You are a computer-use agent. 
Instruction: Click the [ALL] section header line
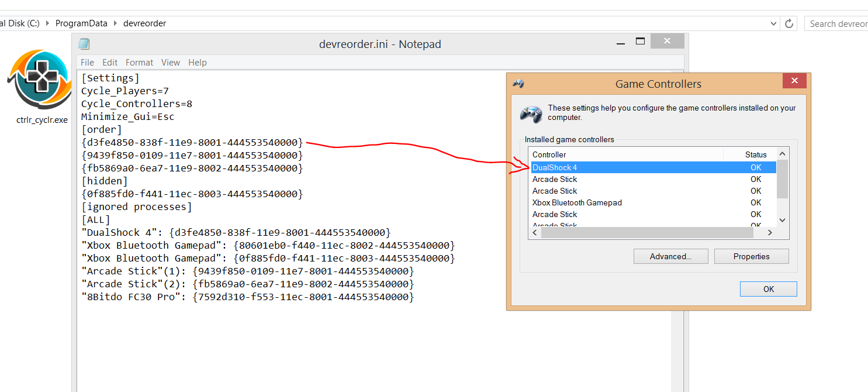coord(96,219)
